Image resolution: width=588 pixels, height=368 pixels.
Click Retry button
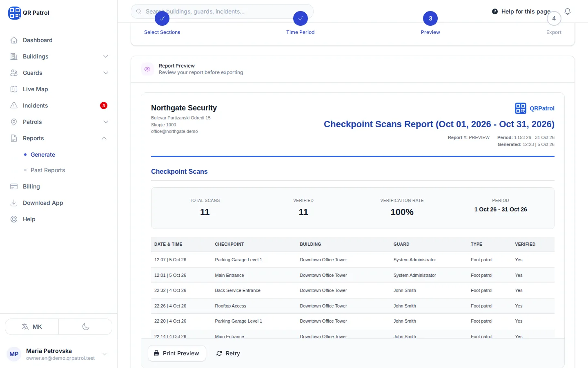pos(228,353)
